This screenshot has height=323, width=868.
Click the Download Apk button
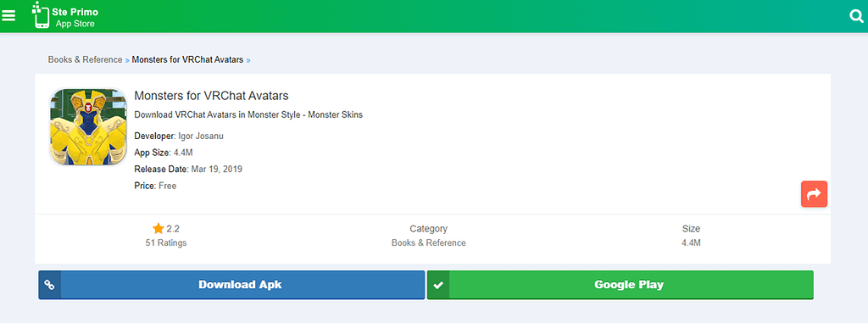coord(231,285)
